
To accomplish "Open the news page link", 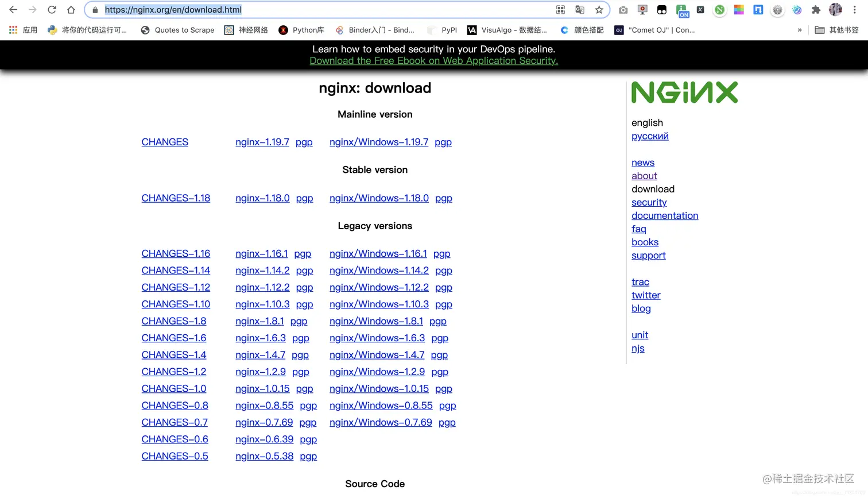I will (643, 163).
